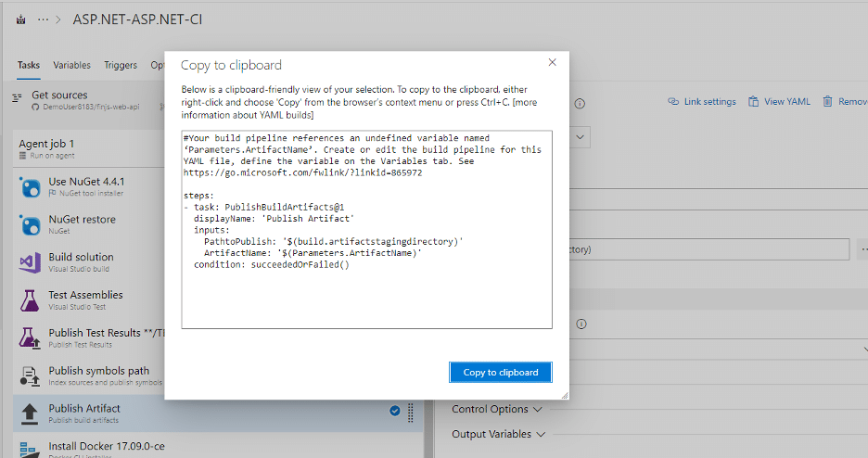Select the Publish symbols path task
Image resolution: width=868 pixels, height=458 pixels.
(x=89, y=375)
